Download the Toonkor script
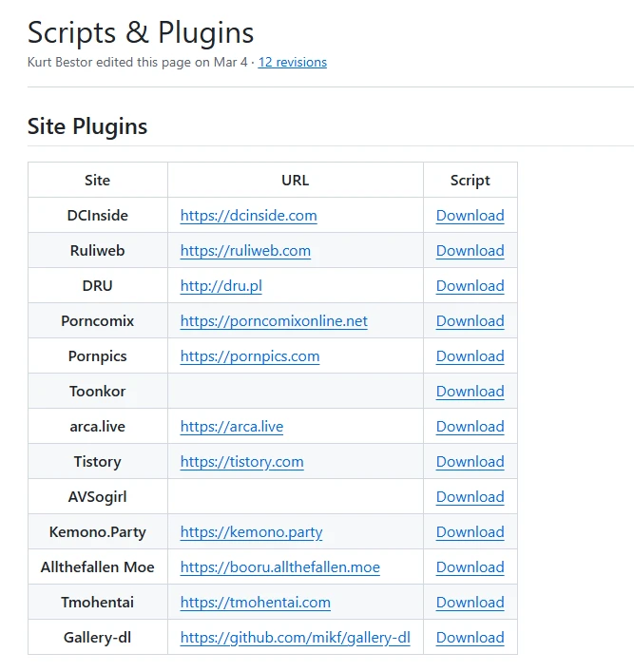The height and width of the screenshot is (672, 634). tap(470, 392)
